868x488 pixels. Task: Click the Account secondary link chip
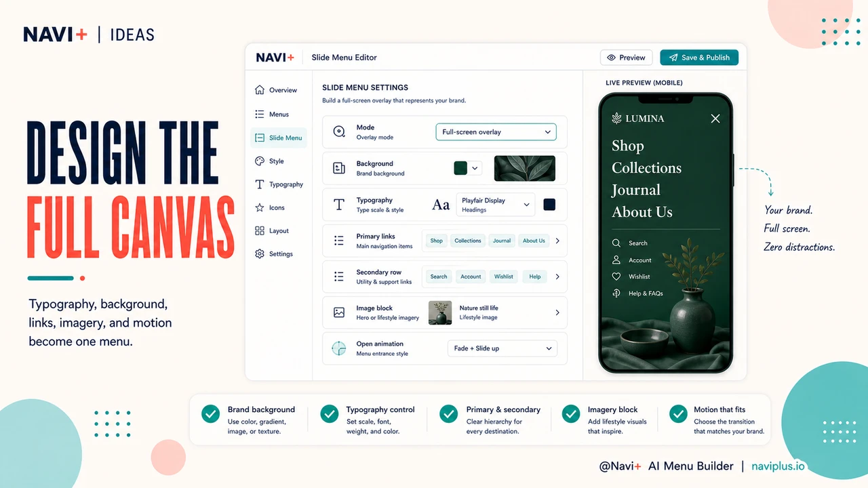(471, 277)
